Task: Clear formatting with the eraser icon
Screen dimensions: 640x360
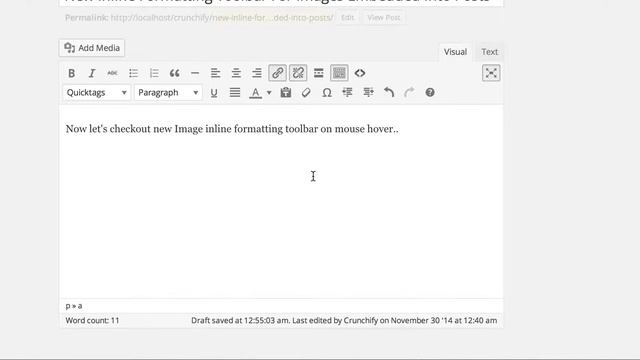Action: tap(306, 93)
